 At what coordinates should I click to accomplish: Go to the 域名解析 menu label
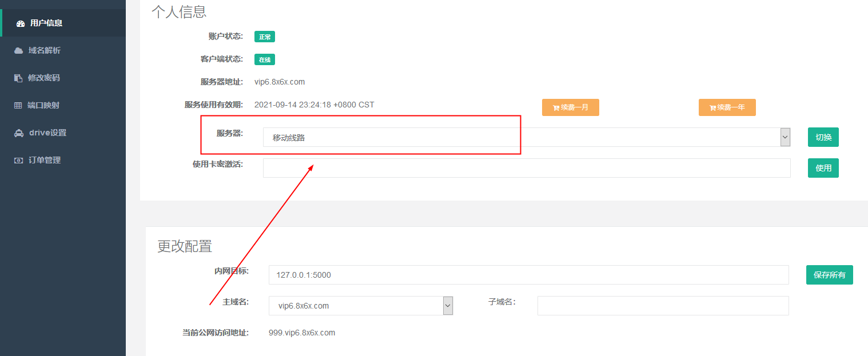pyautogui.click(x=45, y=50)
